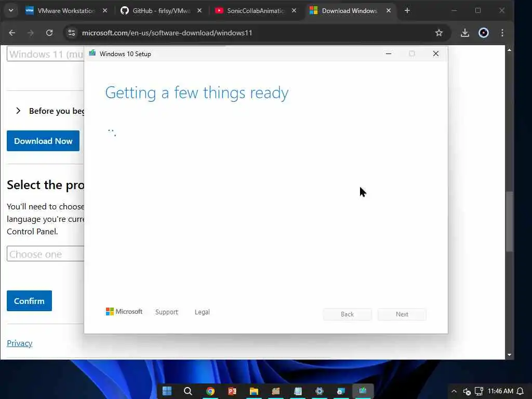Viewport: 532px width, 399px height.
Task: Go back in browser history
Action: pos(12,33)
